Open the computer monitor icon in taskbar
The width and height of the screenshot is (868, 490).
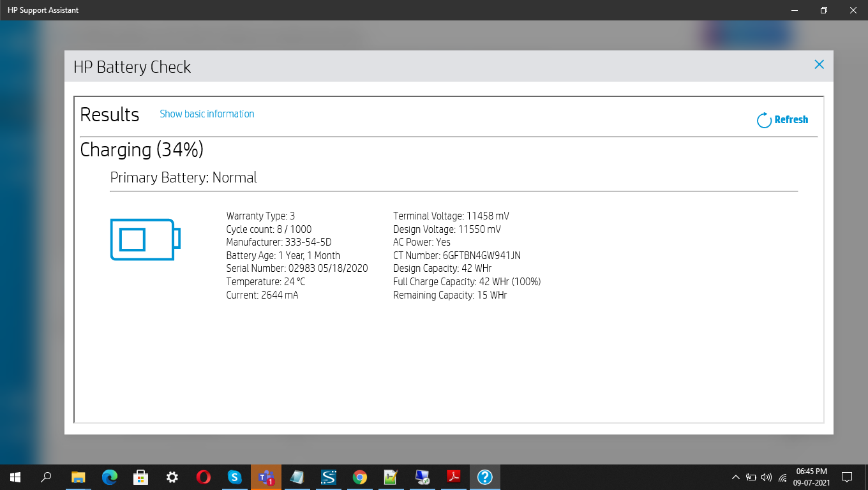click(x=423, y=477)
